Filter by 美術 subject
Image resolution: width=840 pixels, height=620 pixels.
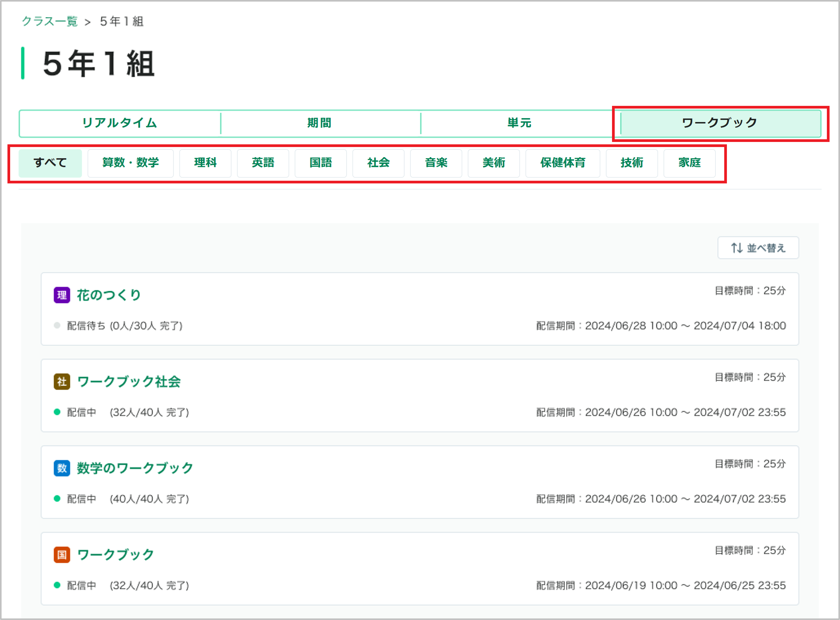[x=494, y=163]
